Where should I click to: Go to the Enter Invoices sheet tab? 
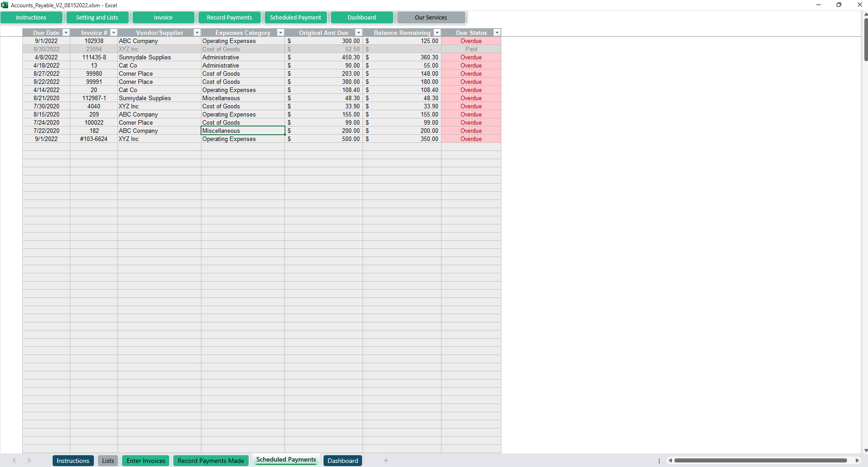[x=146, y=461]
